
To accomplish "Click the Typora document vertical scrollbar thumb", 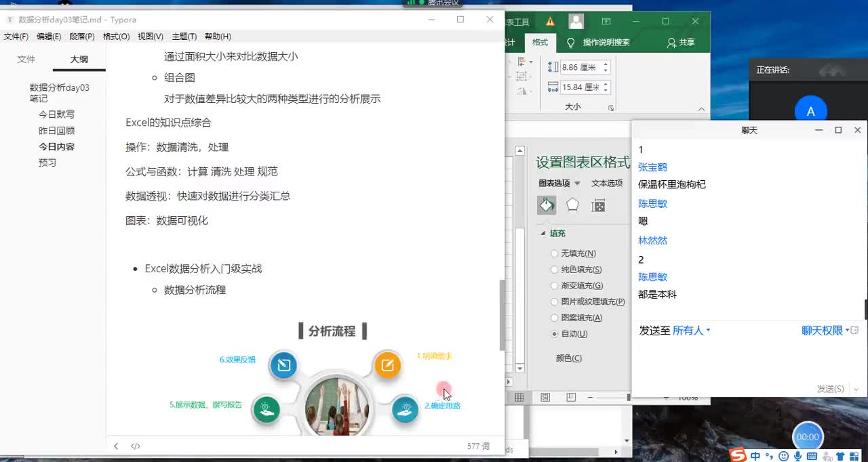I will [502, 315].
